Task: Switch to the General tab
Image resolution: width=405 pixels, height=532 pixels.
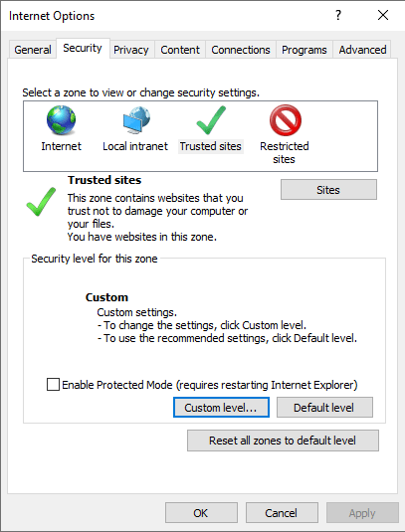Action: click(33, 50)
